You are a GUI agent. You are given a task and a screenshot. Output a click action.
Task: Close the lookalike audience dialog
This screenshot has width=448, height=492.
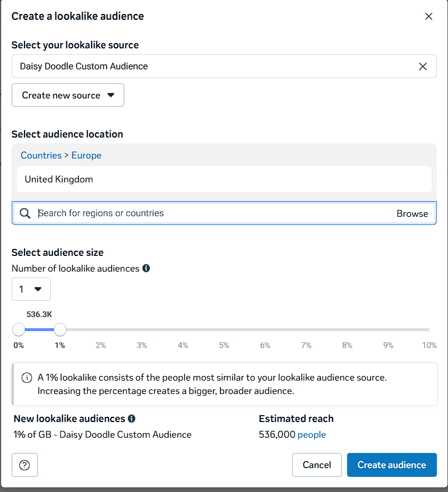coord(429,16)
